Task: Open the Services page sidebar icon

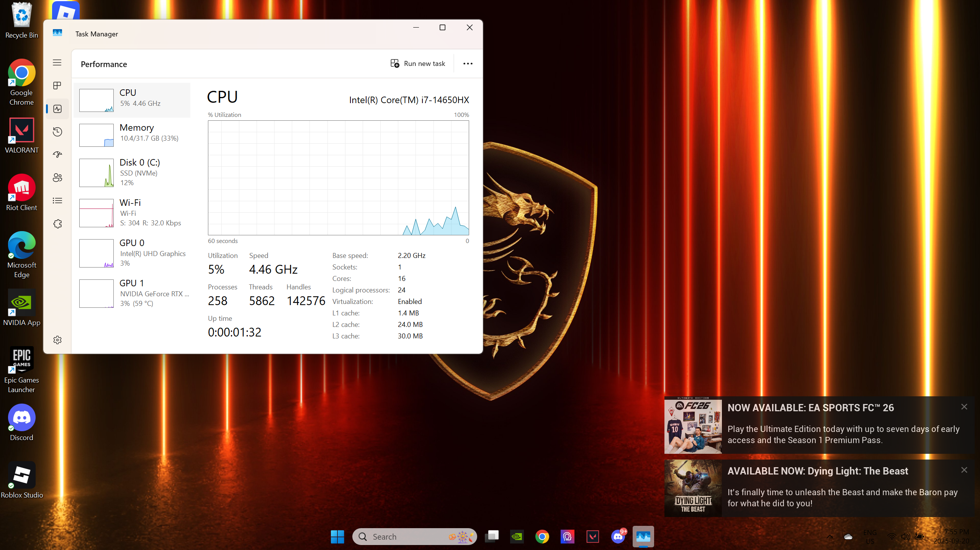Action: [57, 224]
